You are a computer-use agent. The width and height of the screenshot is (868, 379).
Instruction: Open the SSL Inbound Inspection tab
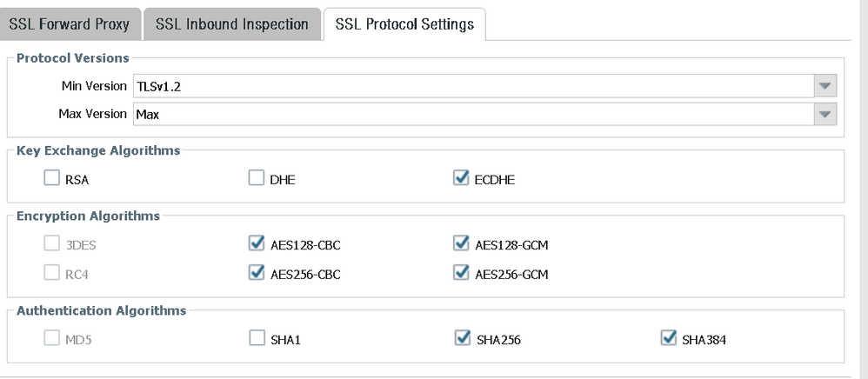pos(231,24)
